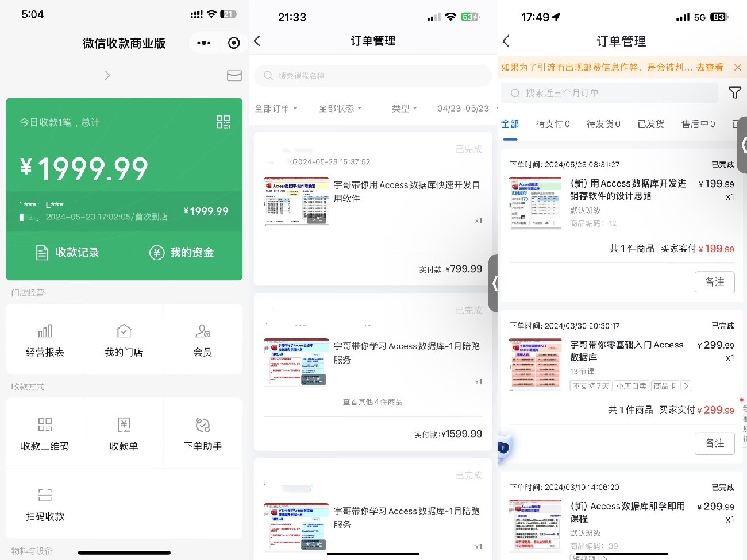
Task: Go back from middle 订单管理 screen
Action: 257,41
